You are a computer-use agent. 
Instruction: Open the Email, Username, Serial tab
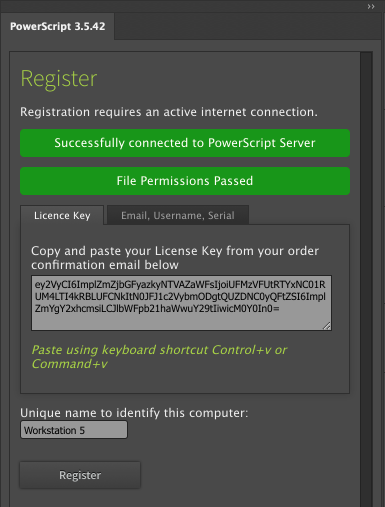[178, 215]
